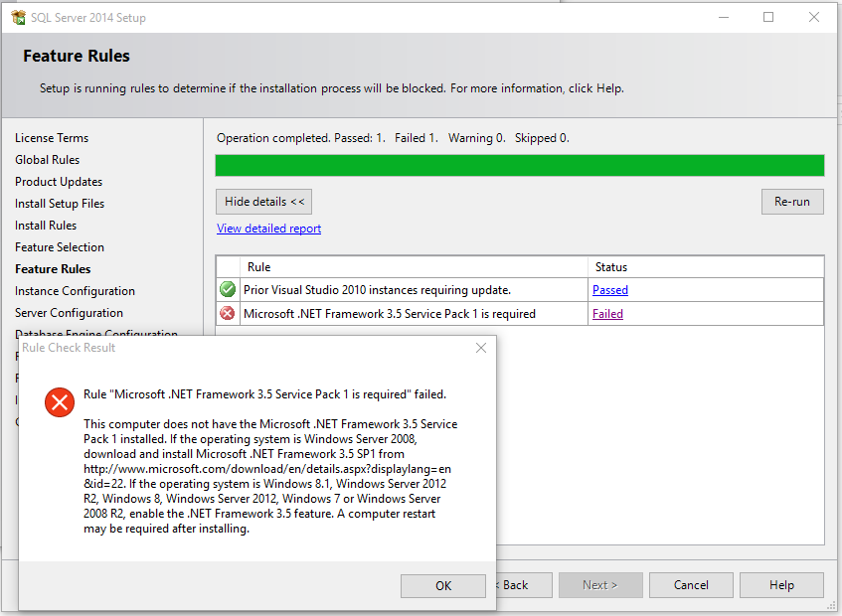Click the SQL Server Setup title bar icon

[17, 17]
